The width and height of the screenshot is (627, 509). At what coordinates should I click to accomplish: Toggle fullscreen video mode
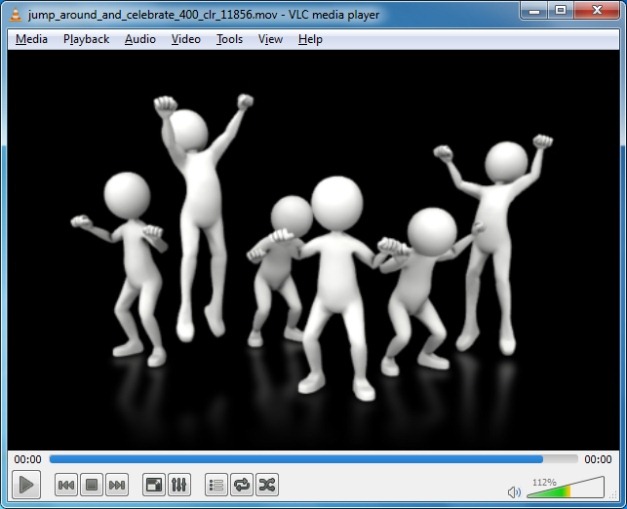coord(154,486)
